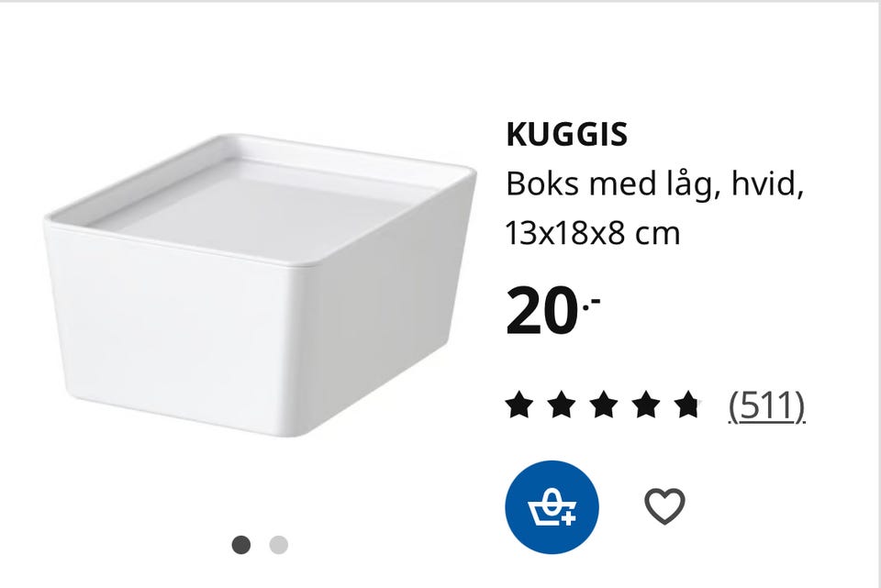Save KUGGIS to favorites with the heart icon
The width and height of the screenshot is (881, 588).
tap(664, 506)
